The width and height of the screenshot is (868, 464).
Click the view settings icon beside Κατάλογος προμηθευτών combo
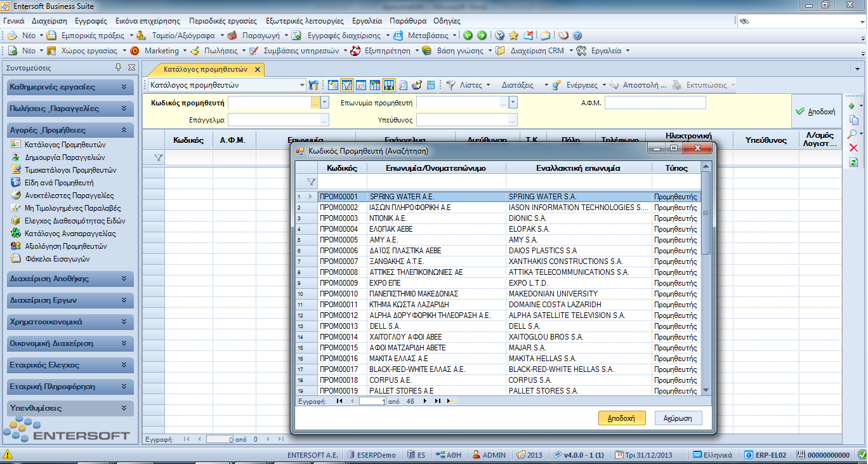click(313, 84)
